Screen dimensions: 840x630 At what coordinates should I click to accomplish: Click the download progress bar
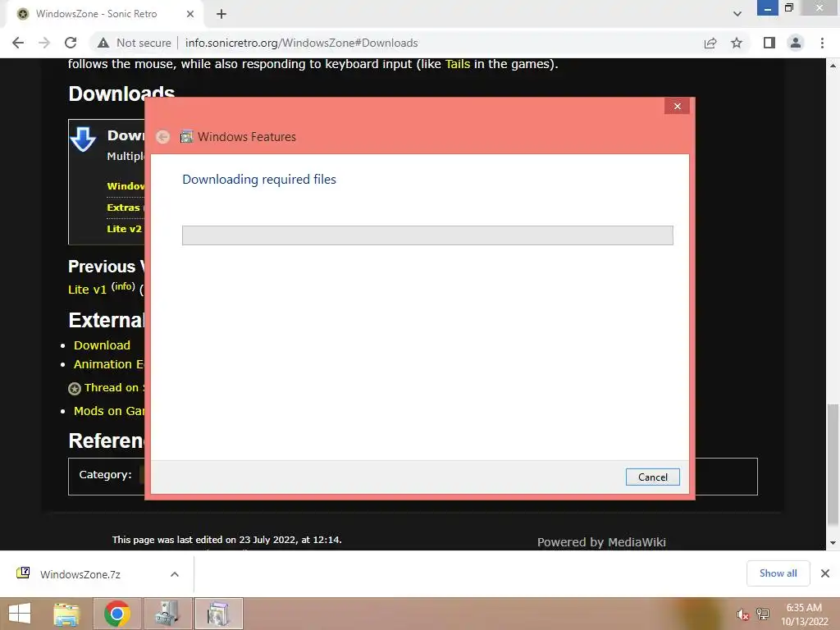click(x=427, y=235)
